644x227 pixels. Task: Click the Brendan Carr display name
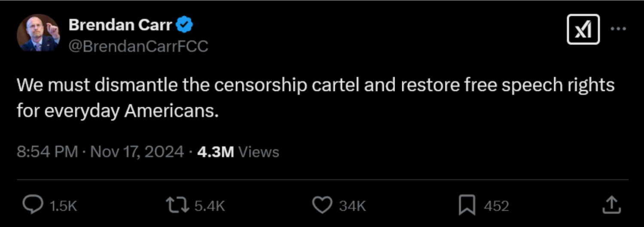click(x=120, y=26)
